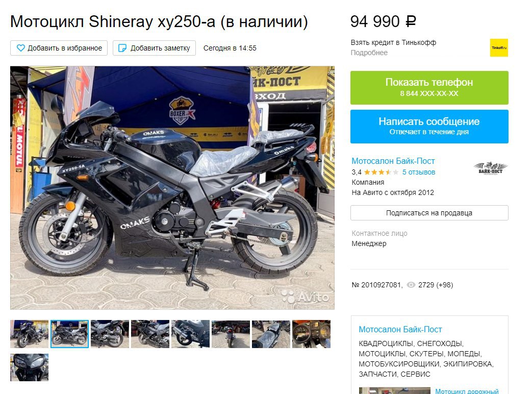The width and height of the screenshot is (532, 394).
Task: Open the Мотосалон Байк-Пост seller link
Action: (393, 161)
